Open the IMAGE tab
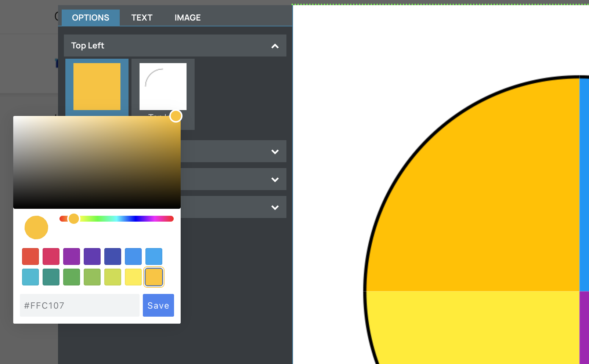The height and width of the screenshot is (364, 589). coord(188,18)
